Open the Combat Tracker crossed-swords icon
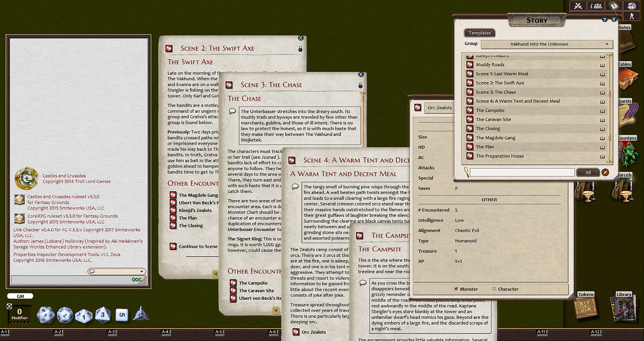 coord(578,6)
